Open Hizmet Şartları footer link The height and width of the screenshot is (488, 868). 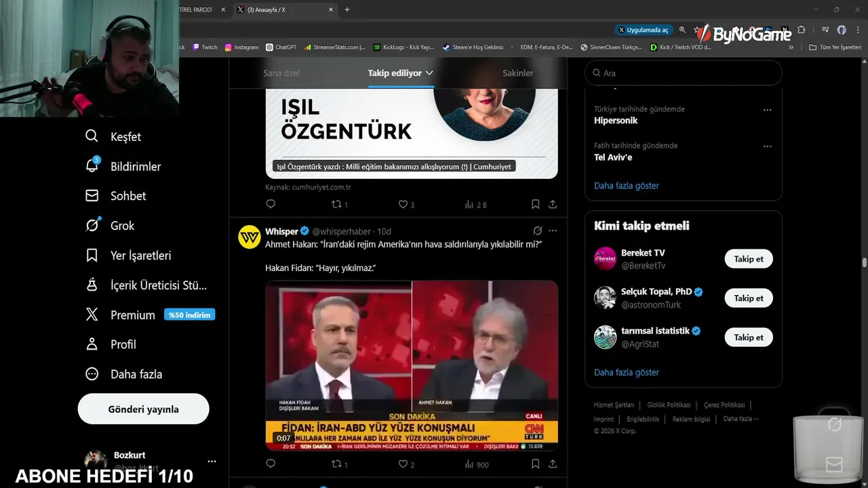tap(614, 405)
